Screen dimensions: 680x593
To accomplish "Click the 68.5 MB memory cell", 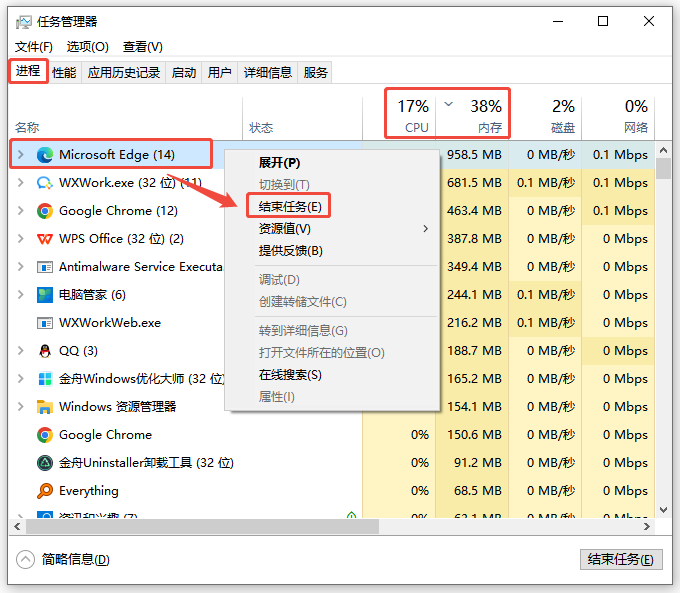I will click(x=472, y=491).
